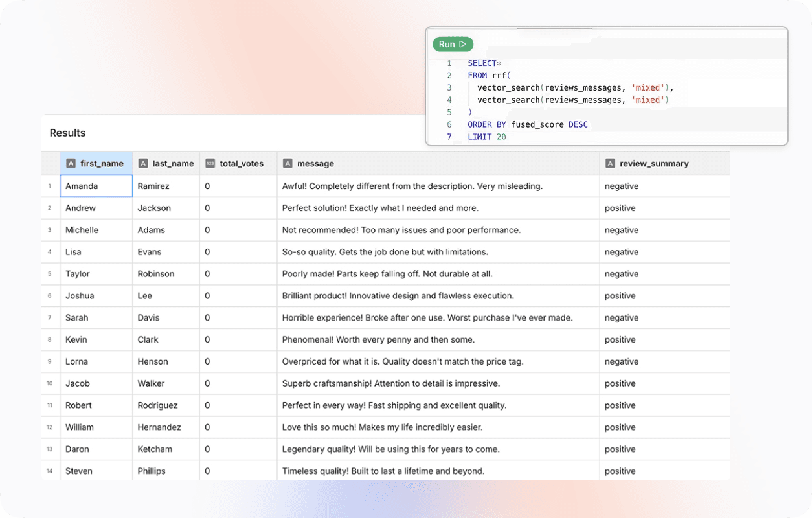Click the first_name column type icon
812x518 pixels.
71,164
